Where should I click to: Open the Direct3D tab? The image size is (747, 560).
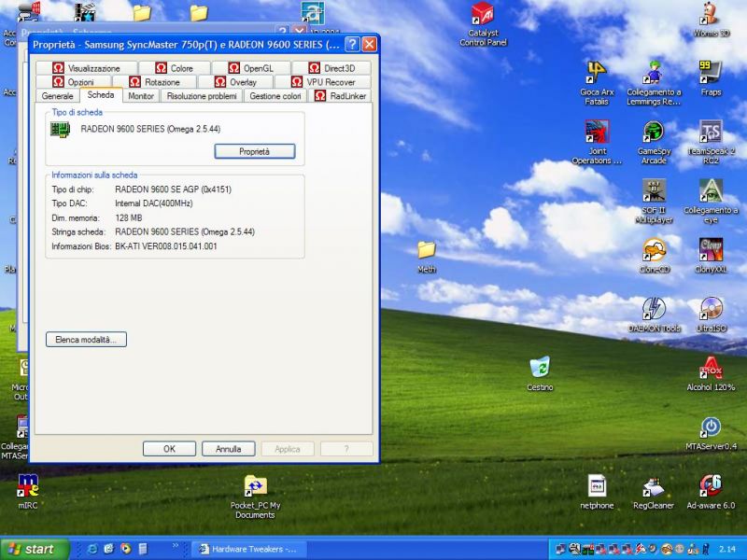coord(331,68)
